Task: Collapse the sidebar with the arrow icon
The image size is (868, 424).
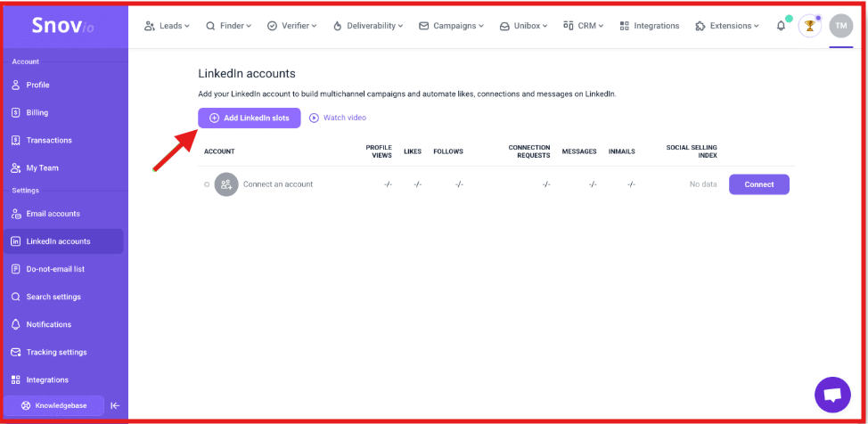Action: [115, 405]
